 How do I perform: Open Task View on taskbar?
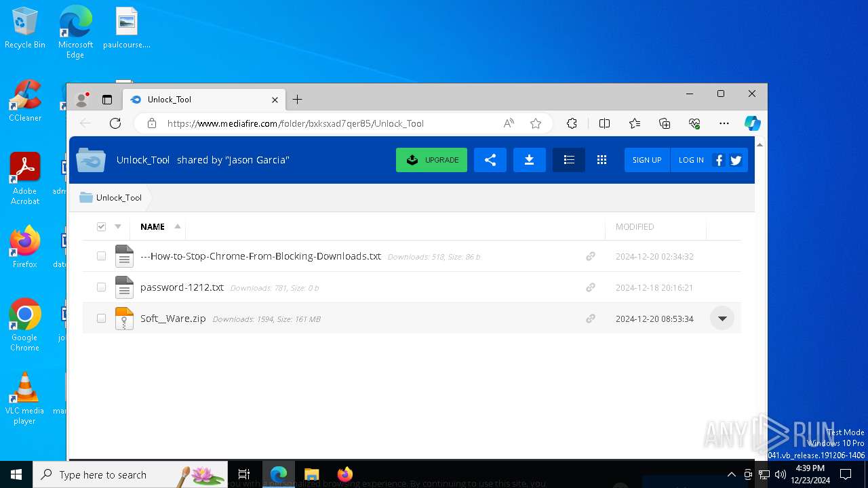tap(244, 474)
